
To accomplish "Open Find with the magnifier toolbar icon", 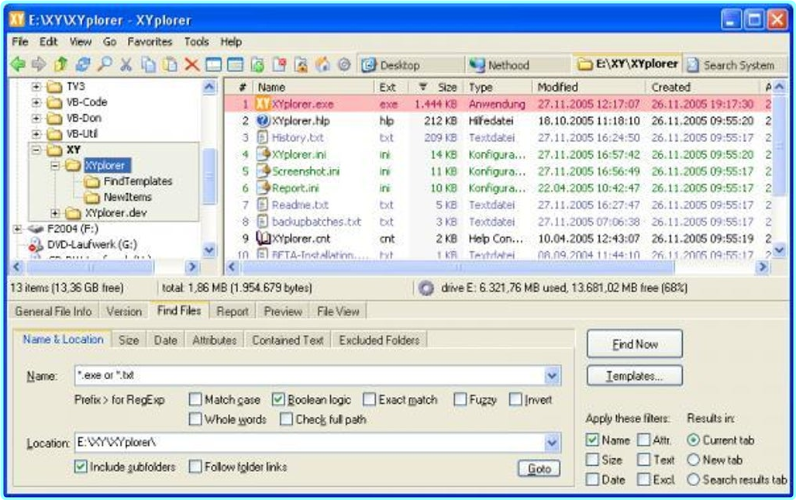I will [x=105, y=64].
